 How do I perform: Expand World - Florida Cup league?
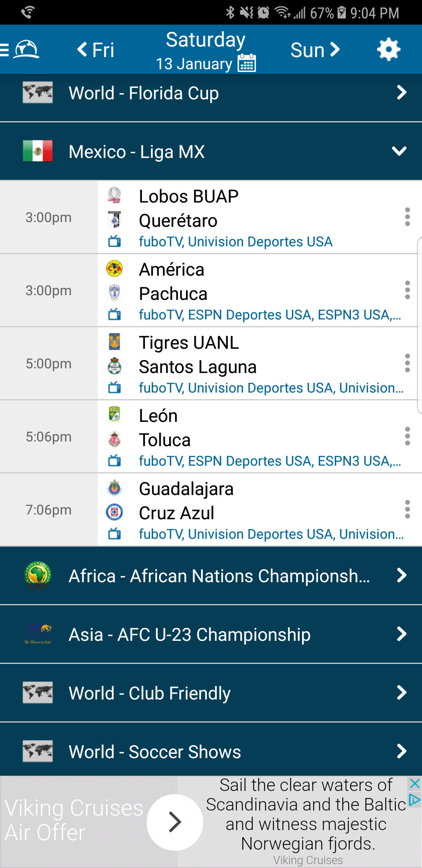click(211, 93)
